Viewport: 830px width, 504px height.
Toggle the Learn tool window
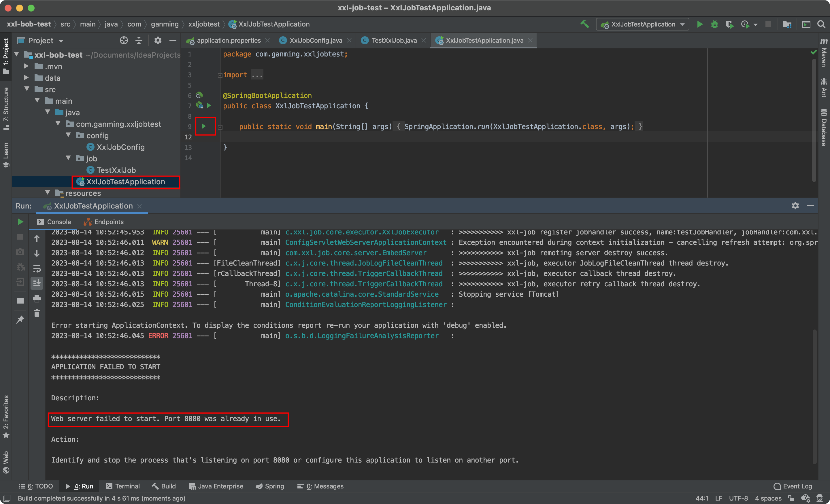(x=6, y=155)
